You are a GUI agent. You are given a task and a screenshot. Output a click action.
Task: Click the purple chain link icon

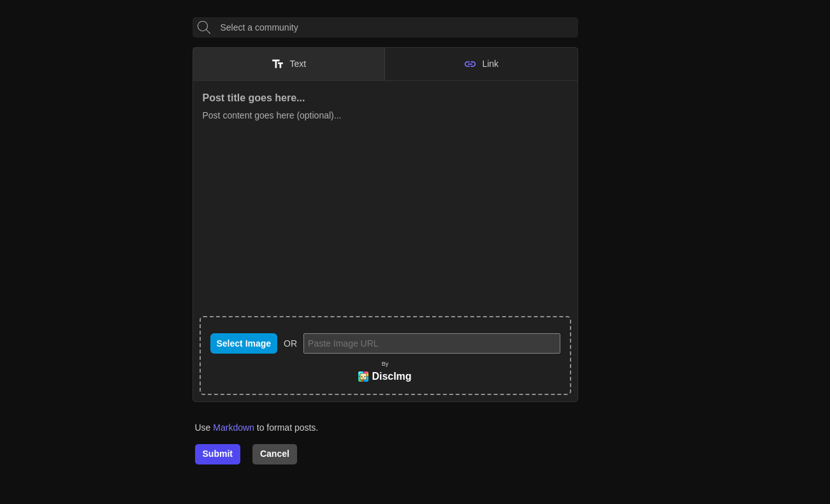point(470,64)
